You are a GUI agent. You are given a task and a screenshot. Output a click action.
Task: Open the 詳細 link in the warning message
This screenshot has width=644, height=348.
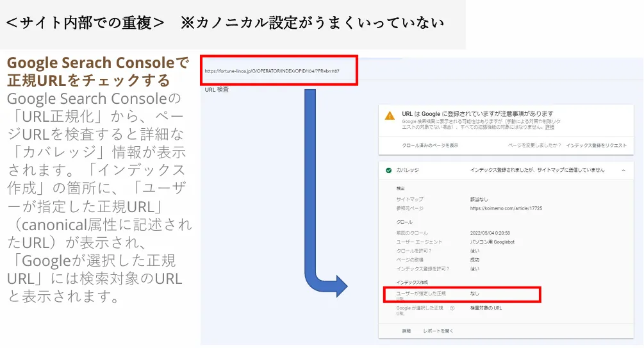tap(550, 128)
